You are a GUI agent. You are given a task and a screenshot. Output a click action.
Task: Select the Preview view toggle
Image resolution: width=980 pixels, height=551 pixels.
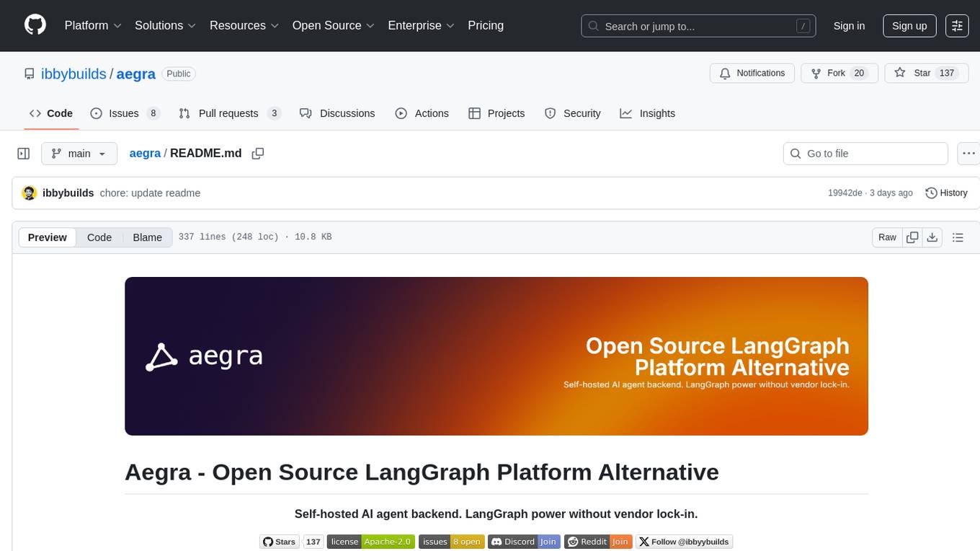[x=48, y=237]
